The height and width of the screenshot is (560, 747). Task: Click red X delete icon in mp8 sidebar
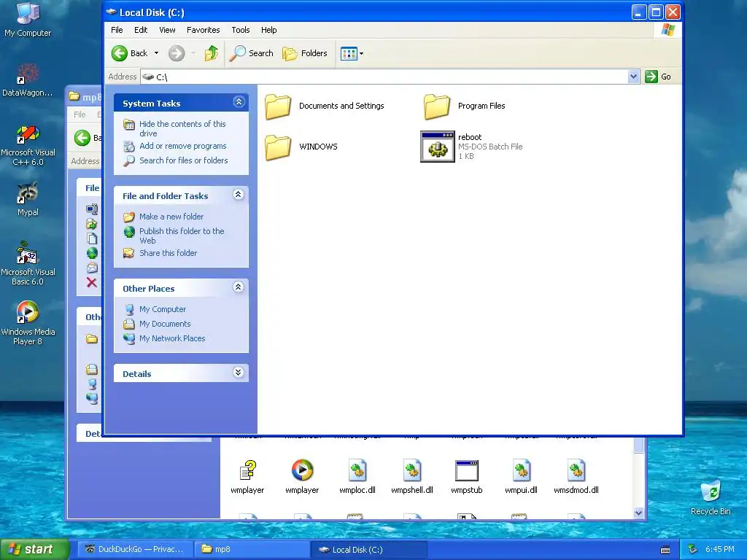[x=92, y=282]
